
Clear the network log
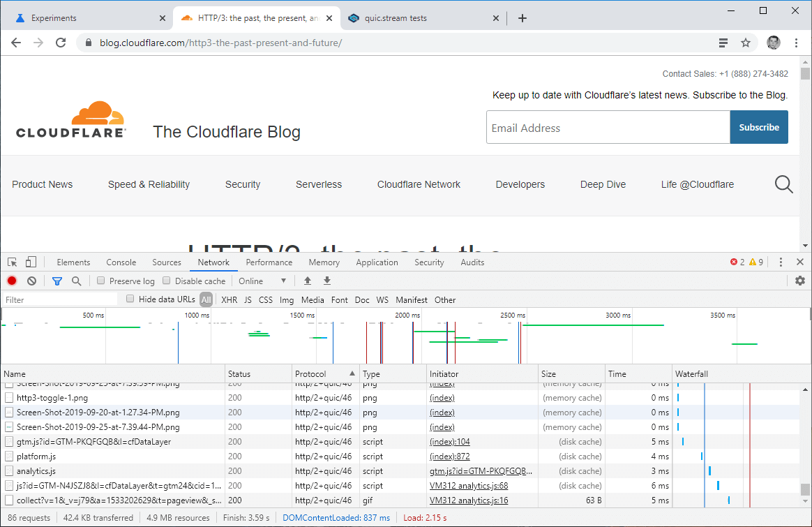[31, 281]
